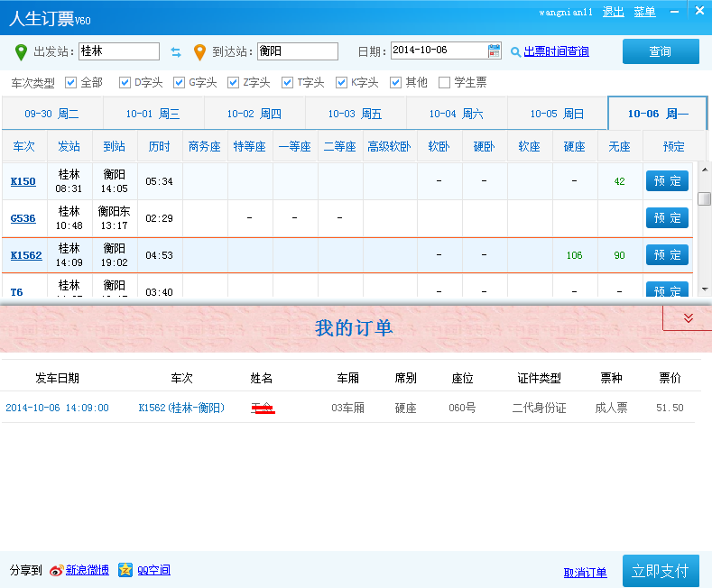
Task: Open the 菜单 menu in title bar
Action: click(644, 12)
